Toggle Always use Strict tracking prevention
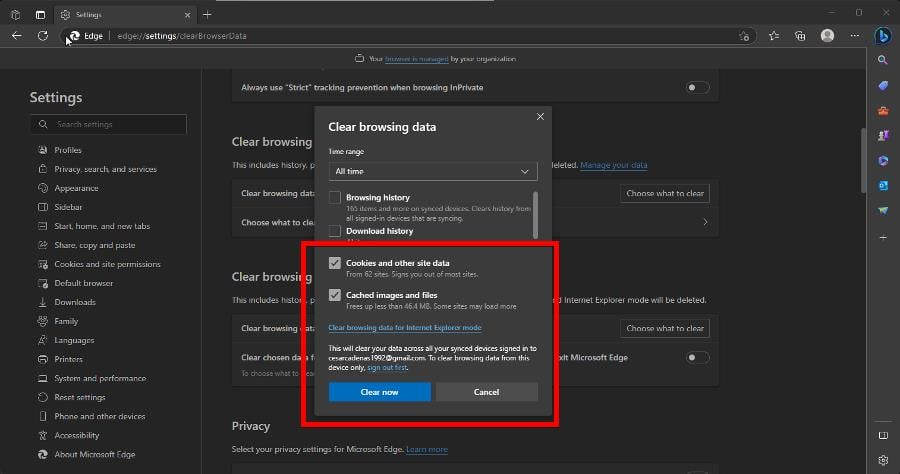 (x=697, y=87)
